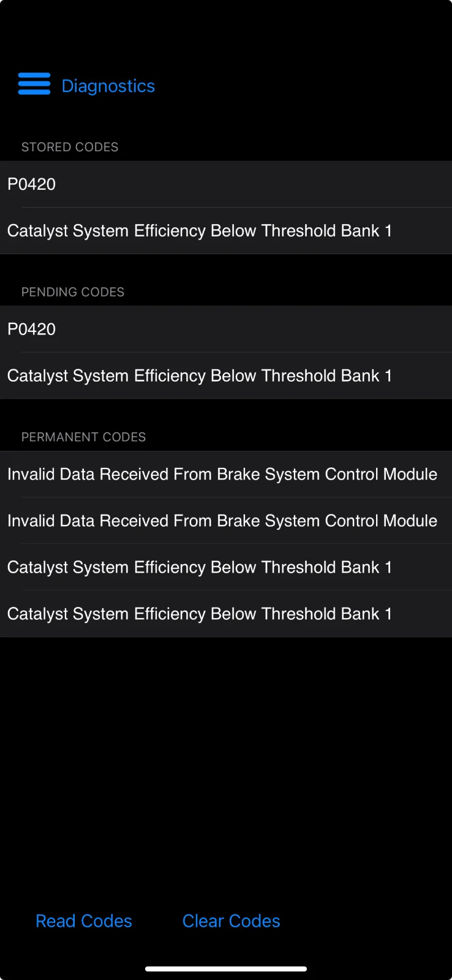
Task: Tap the STORED CODES section header
Action: pos(70,147)
